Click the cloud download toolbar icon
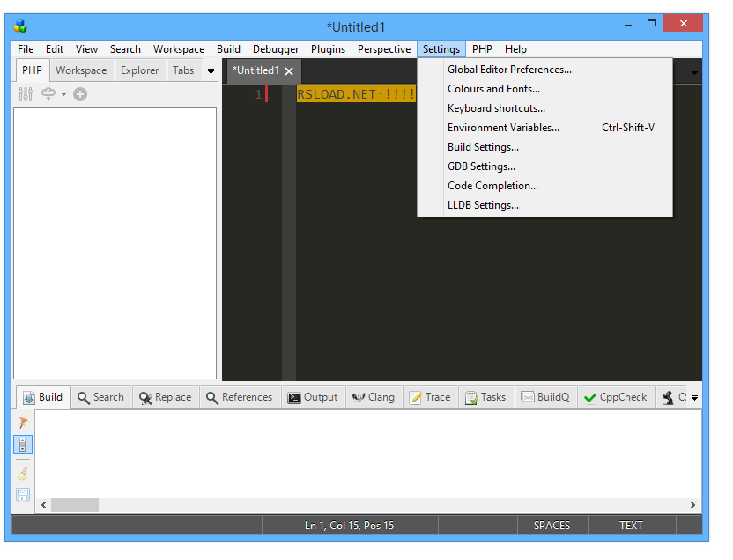733x560 pixels. pos(48,94)
